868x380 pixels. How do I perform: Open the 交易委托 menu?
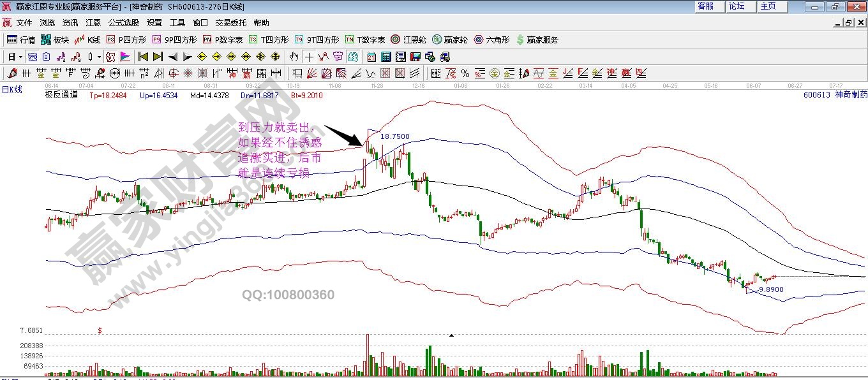[x=230, y=23]
